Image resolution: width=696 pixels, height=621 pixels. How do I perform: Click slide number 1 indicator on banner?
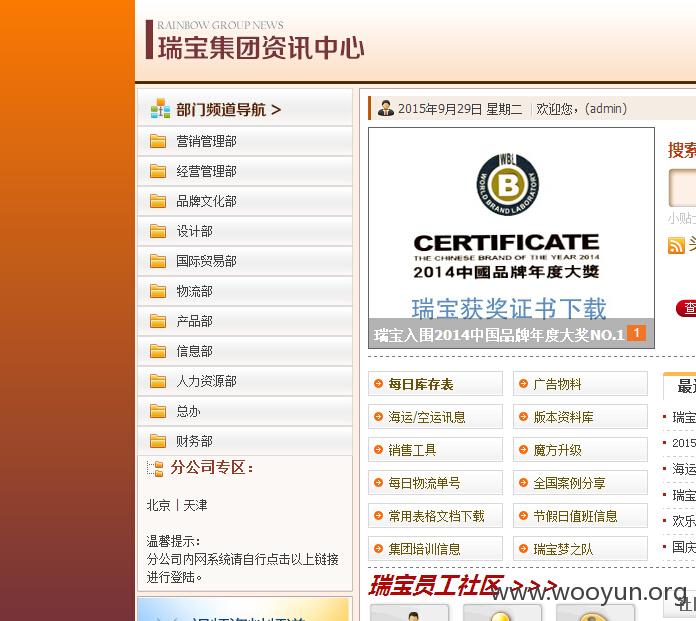pyautogui.click(x=637, y=333)
